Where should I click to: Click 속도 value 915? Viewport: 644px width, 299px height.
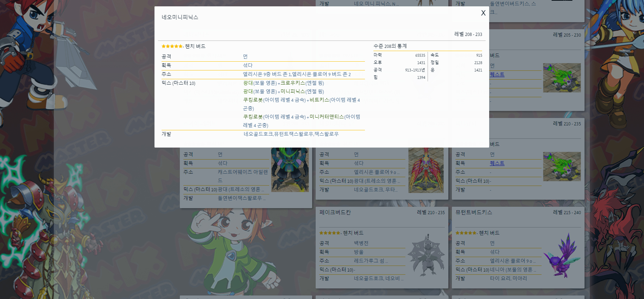[479, 55]
